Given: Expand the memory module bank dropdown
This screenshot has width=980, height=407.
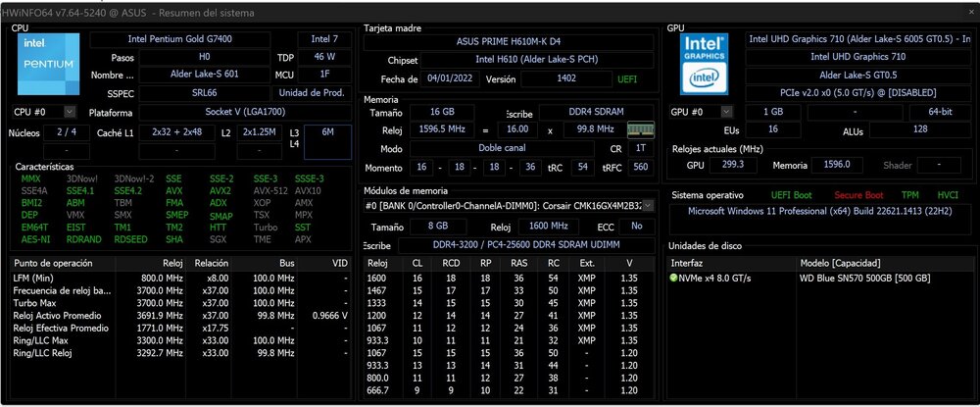Looking at the screenshot, I should click(x=648, y=205).
